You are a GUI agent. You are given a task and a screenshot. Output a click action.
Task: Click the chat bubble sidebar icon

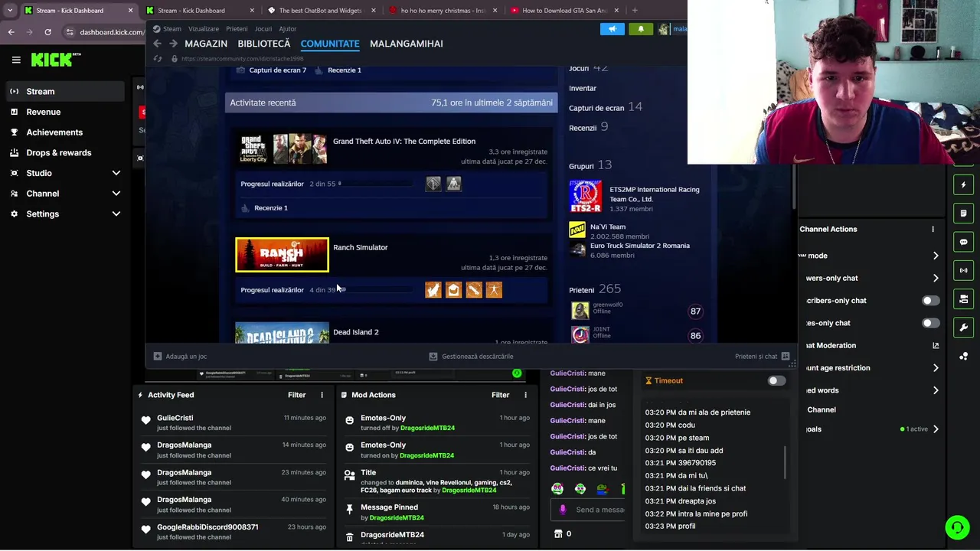[x=964, y=242]
